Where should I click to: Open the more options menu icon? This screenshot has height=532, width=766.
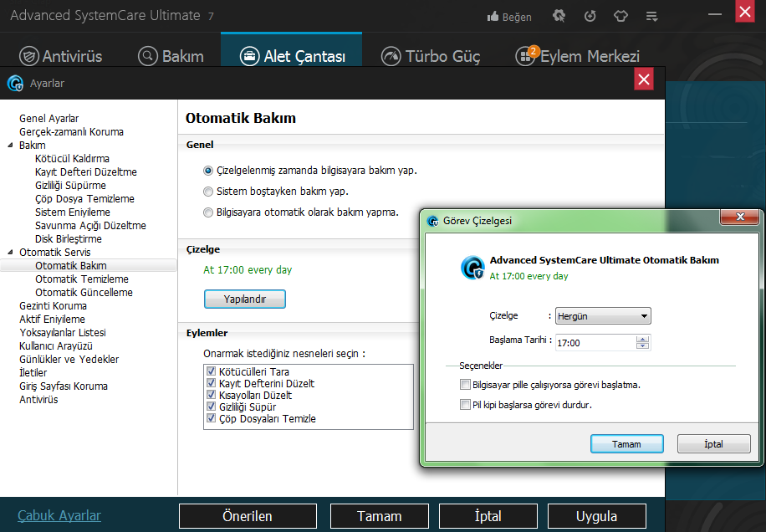[651, 16]
